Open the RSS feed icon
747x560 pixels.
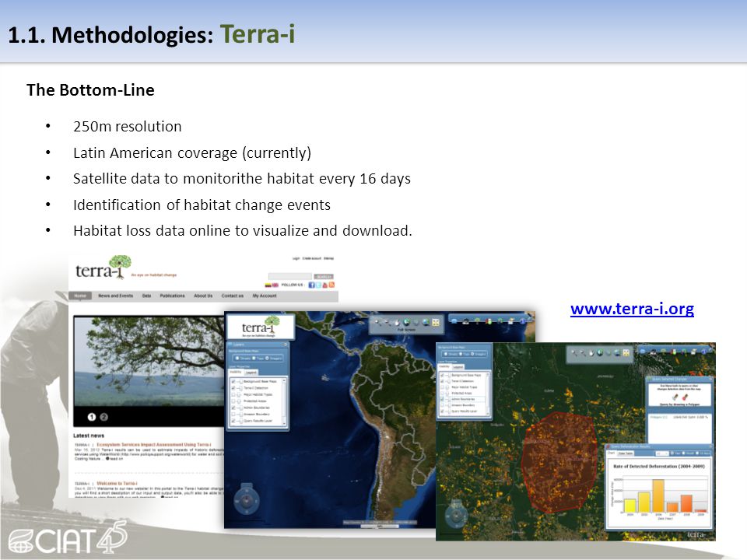(x=331, y=285)
